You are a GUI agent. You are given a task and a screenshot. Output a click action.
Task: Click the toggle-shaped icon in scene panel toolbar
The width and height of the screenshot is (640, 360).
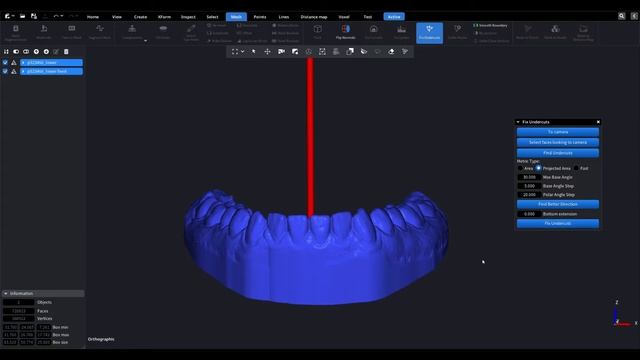point(16,52)
